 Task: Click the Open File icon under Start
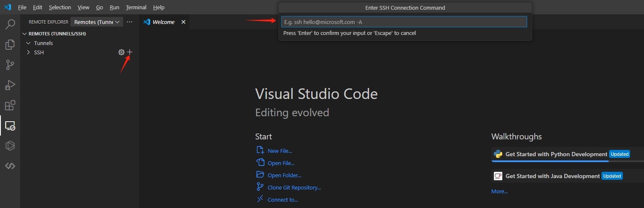(x=260, y=163)
